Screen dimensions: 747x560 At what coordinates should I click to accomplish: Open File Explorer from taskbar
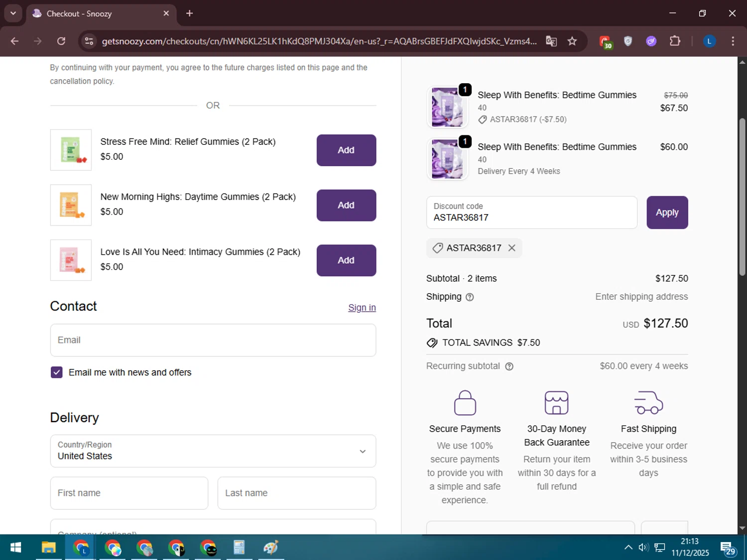point(48,548)
